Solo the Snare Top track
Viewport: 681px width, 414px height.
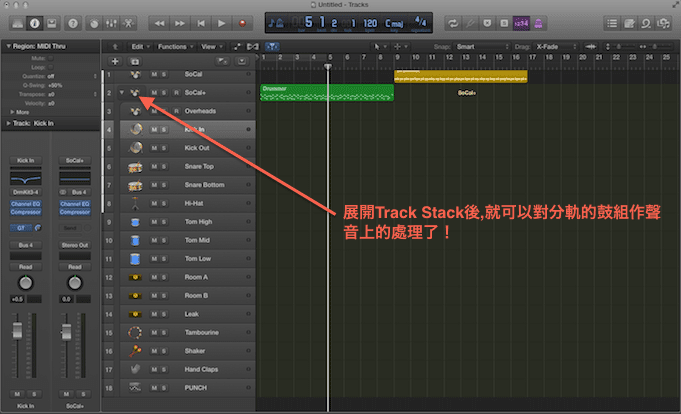[164, 166]
